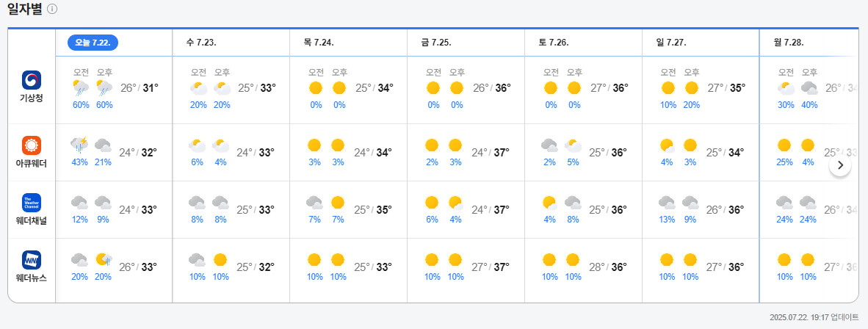The image size is (868, 329).
Task: Click 웨더뉴스 today's afternoon sun-shower icon
Action: click(104, 259)
